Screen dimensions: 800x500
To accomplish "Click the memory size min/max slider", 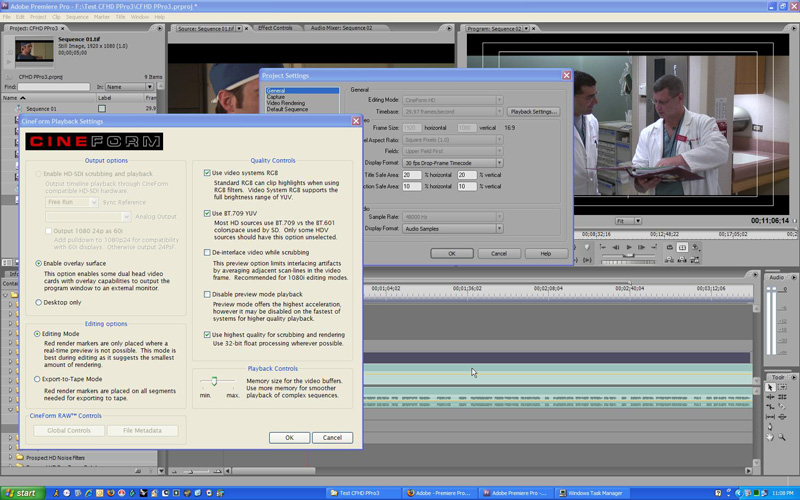I will point(214,382).
